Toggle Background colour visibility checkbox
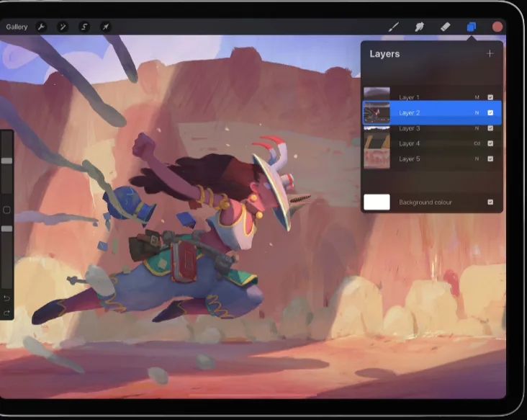Viewport: 527px width, 420px height. (x=490, y=202)
